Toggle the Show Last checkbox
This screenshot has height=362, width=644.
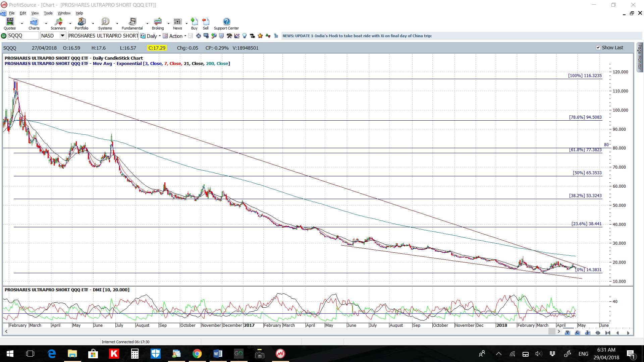[598, 48]
